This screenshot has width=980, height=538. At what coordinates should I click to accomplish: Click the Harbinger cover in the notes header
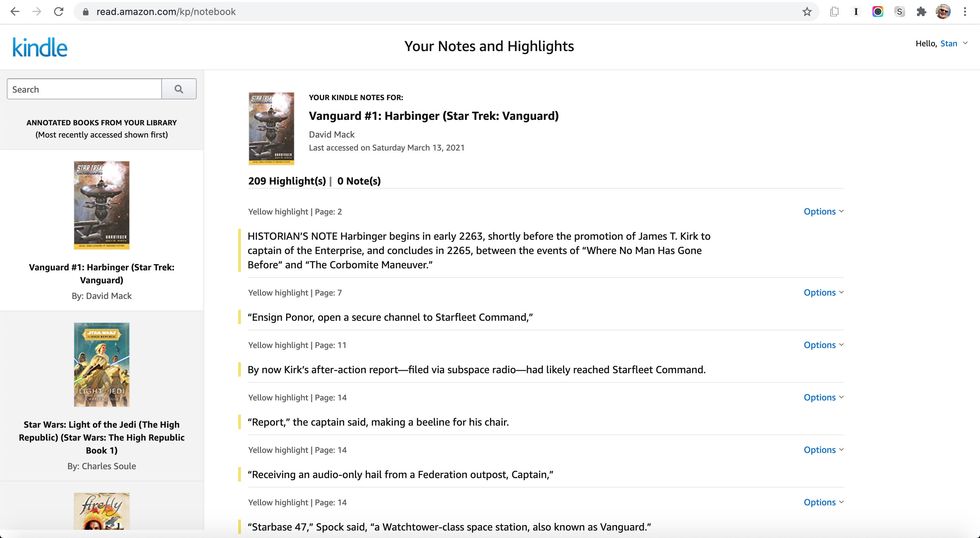point(271,128)
